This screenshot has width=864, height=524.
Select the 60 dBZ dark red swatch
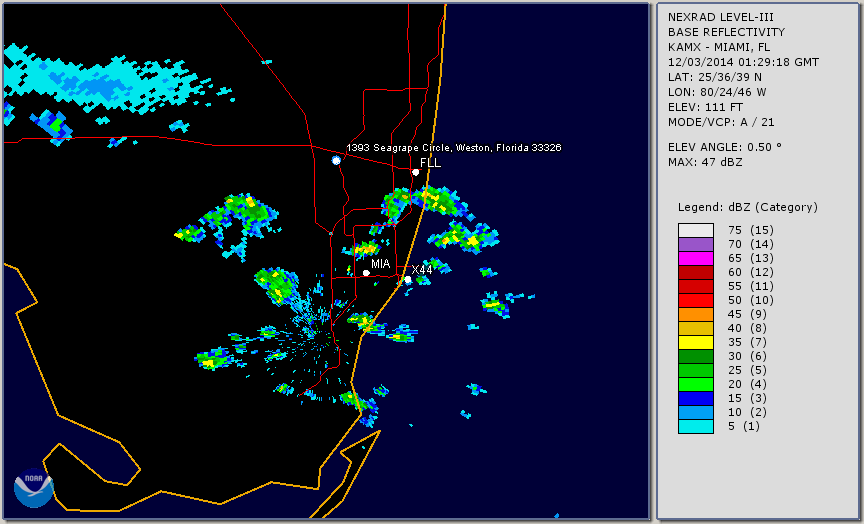pos(696,272)
